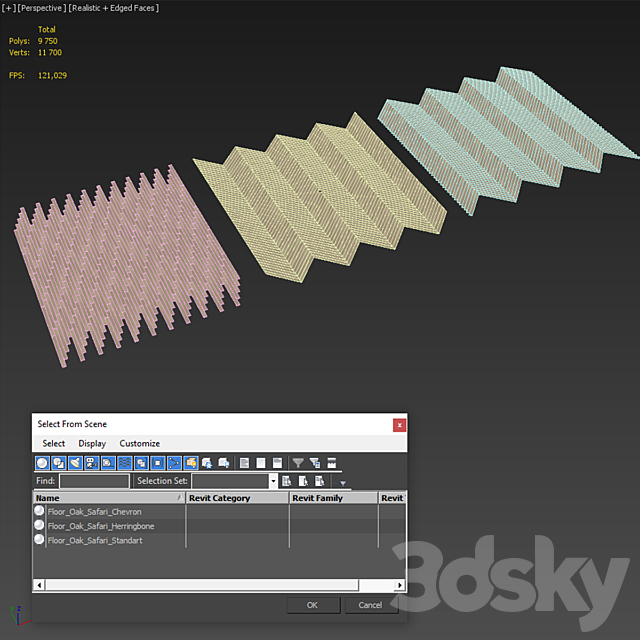Select Floor_Oak_Safari_Standart in the list
This screenshot has width=640, height=640.
[95, 540]
